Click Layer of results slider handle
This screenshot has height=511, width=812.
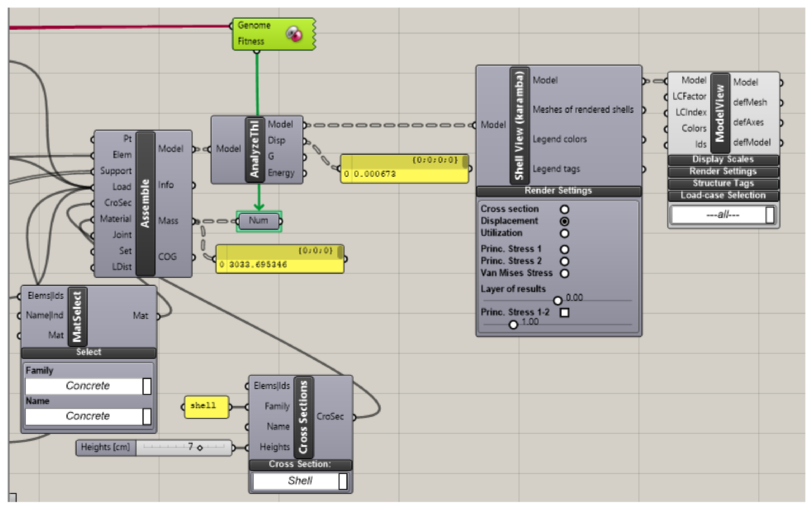pos(558,300)
